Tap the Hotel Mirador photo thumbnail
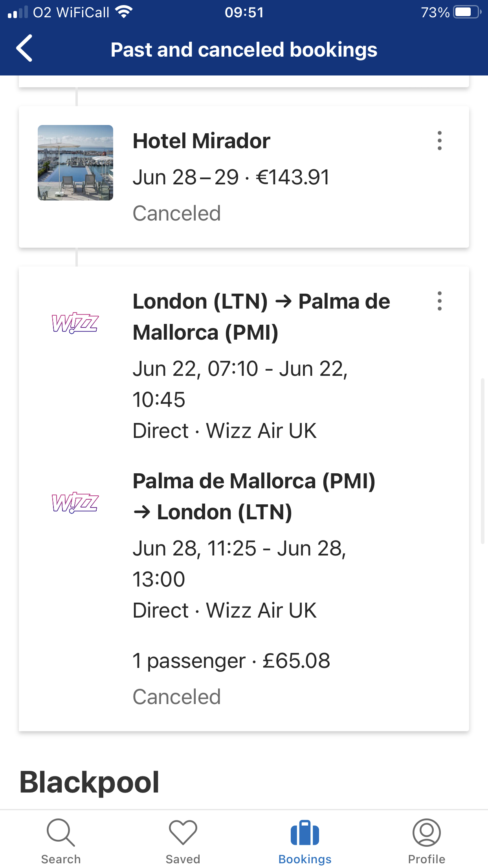Screen dimensions: 488x868 pos(75,163)
